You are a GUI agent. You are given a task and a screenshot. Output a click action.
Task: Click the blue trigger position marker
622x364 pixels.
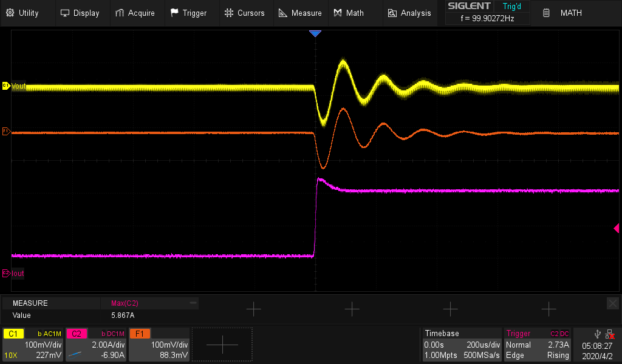pyautogui.click(x=315, y=33)
